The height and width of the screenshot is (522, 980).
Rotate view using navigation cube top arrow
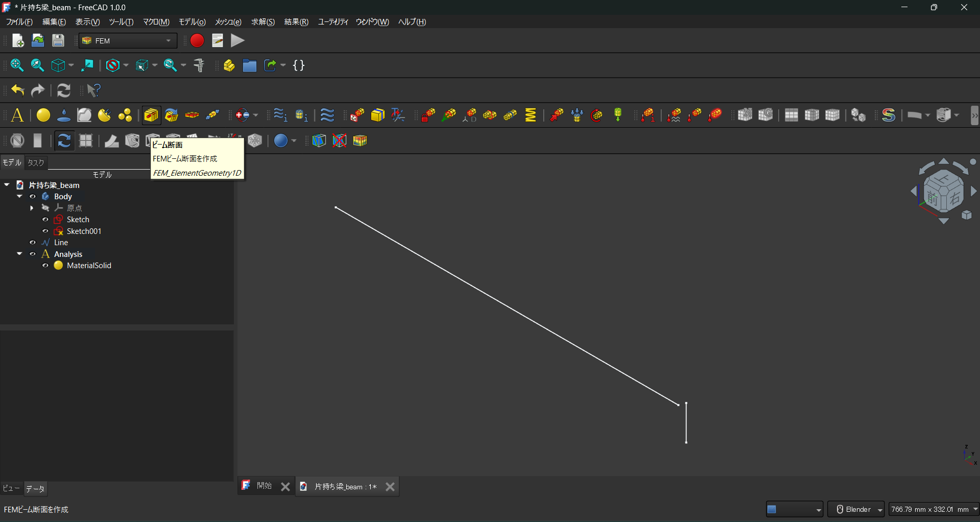(944, 161)
